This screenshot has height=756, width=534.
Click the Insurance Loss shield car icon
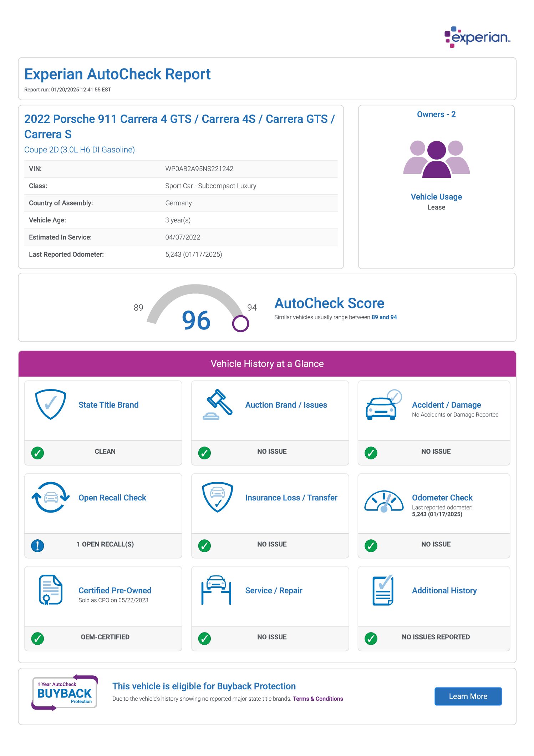pyautogui.click(x=217, y=497)
